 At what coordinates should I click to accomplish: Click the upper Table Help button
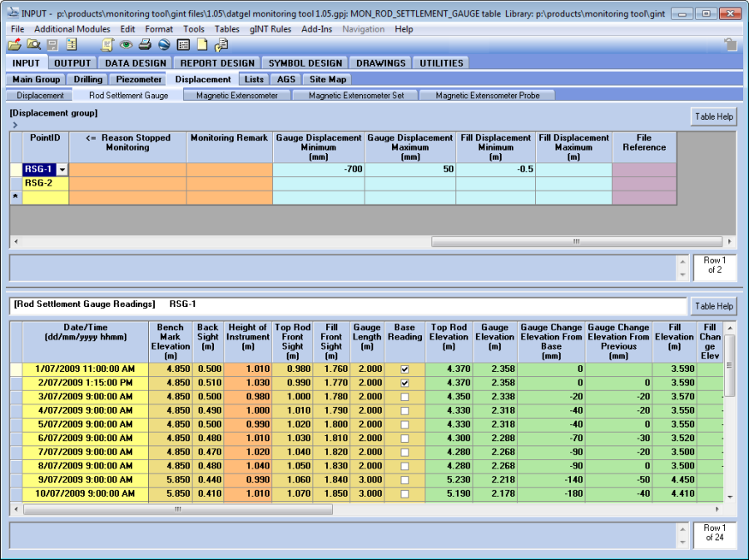pos(713,116)
